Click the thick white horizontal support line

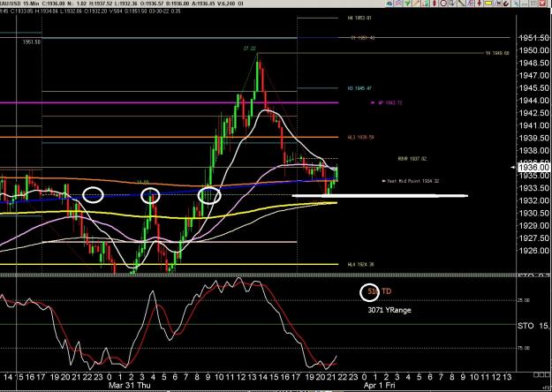pyautogui.click(x=380, y=196)
